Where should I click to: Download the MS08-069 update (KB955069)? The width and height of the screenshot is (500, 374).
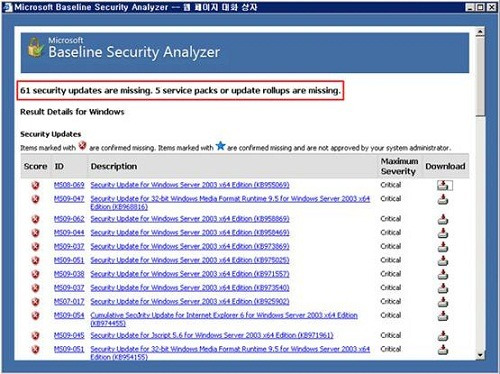(x=443, y=185)
